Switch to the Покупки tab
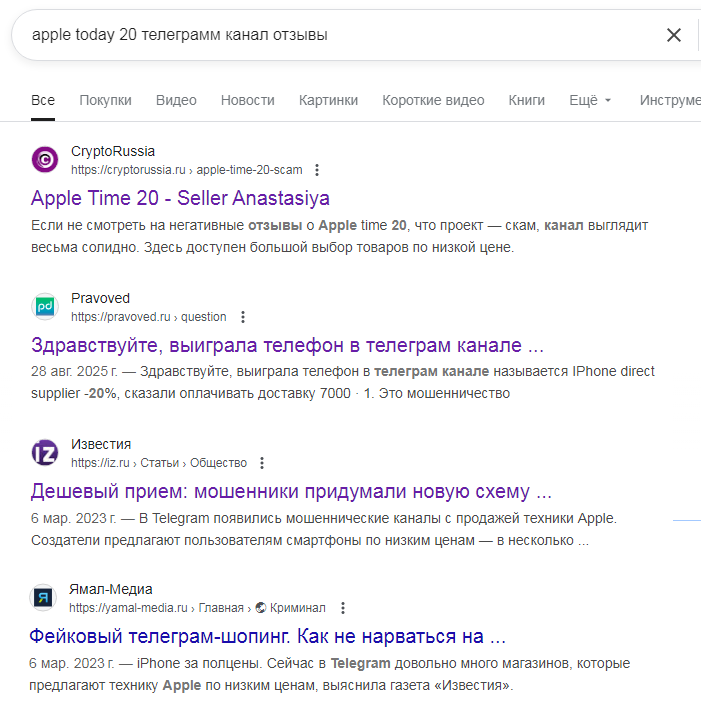This screenshot has width=701, height=719. tap(105, 100)
